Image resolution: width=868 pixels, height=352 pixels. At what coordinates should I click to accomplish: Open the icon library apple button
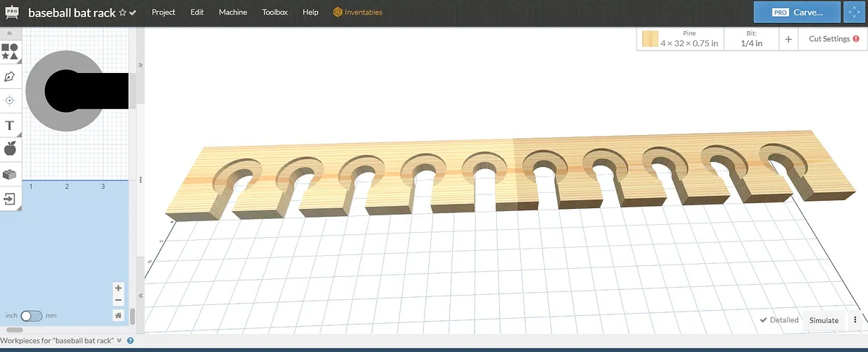(10, 149)
